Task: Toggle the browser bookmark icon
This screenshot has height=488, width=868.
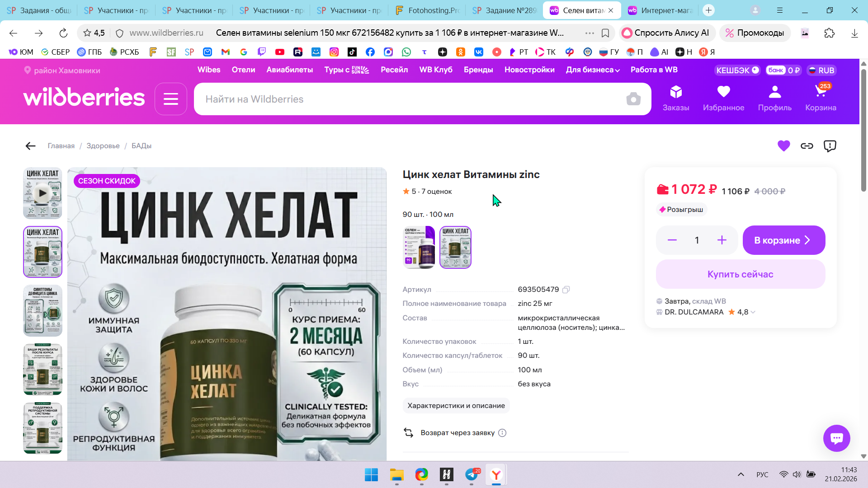Action: click(605, 33)
